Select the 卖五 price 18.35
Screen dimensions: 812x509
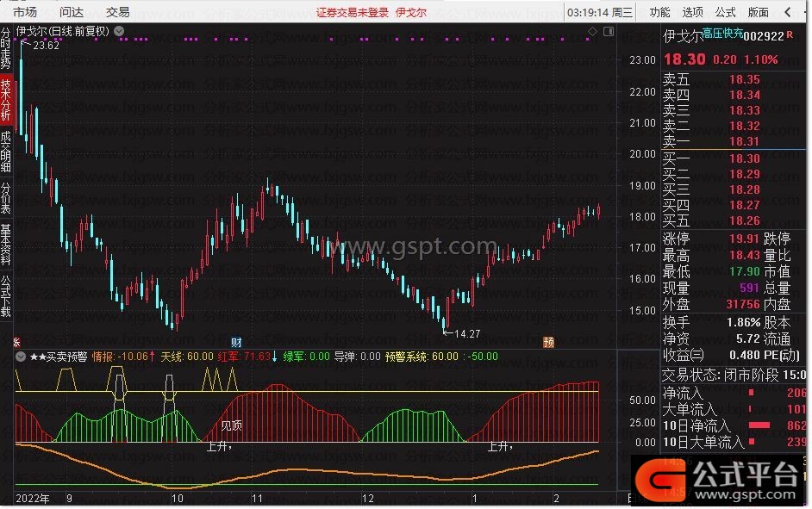(744, 79)
